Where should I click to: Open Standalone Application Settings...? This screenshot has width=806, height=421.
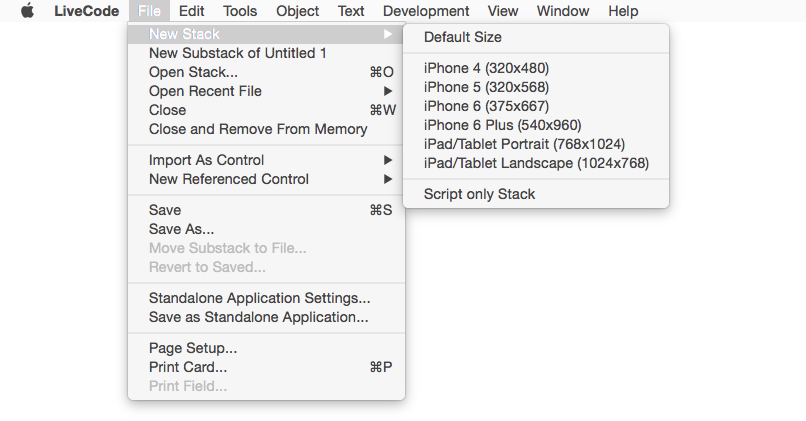(259, 298)
